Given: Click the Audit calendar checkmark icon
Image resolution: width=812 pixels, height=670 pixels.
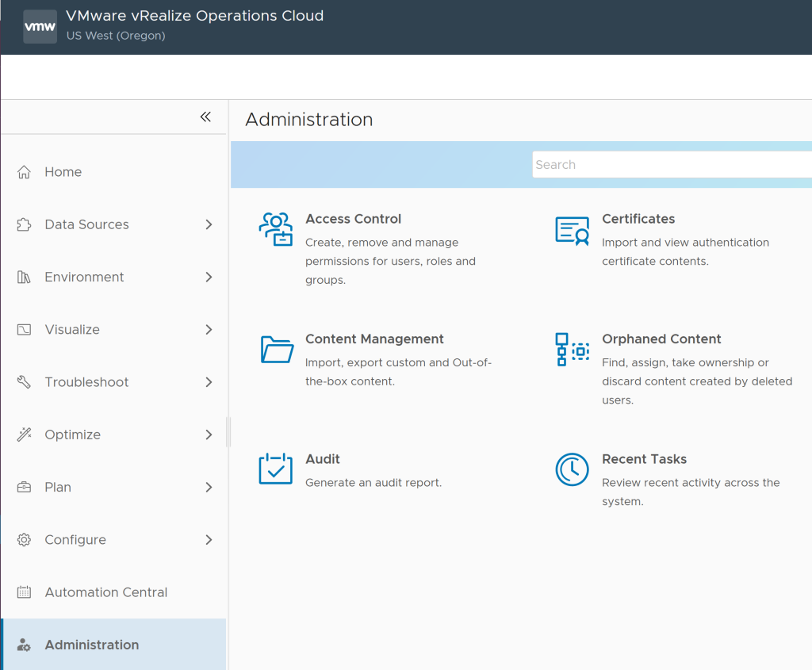Looking at the screenshot, I should tap(276, 469).
